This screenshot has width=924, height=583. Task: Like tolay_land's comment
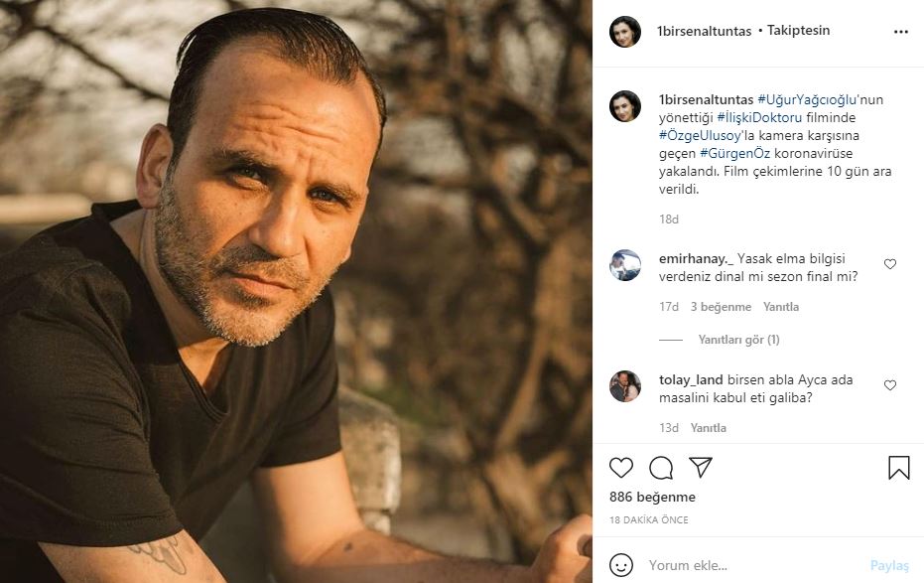890,385
